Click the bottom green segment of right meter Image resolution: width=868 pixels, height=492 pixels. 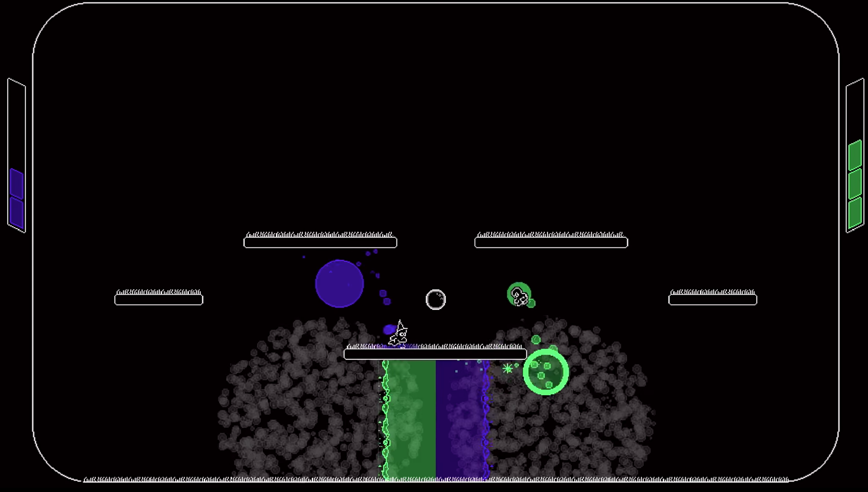pyautogui.click(x=855, y=213)
